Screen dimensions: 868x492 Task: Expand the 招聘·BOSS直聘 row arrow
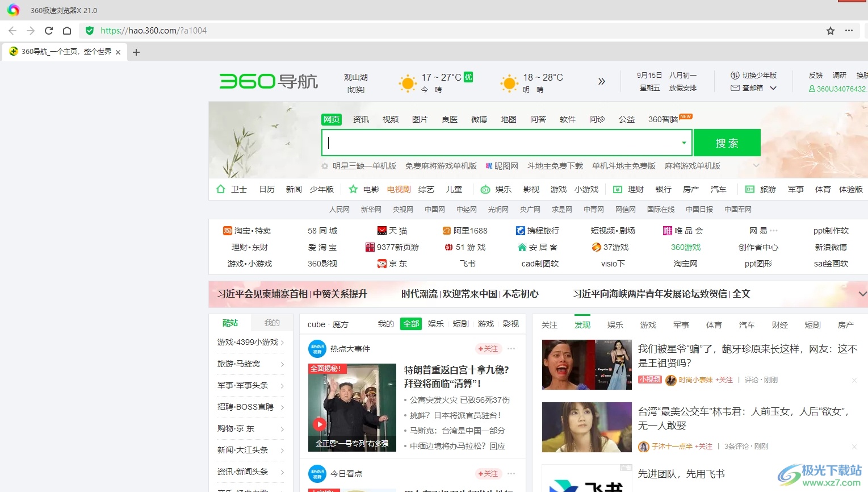(282, 407)
